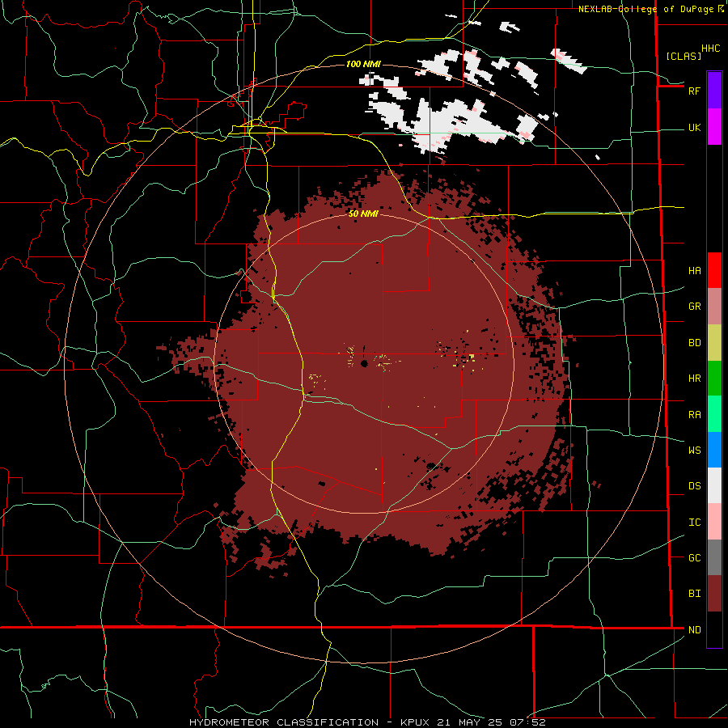The width and height of the screenshot is (728, 728).
Task: Click the DS white color swatch
Action: 714,485
